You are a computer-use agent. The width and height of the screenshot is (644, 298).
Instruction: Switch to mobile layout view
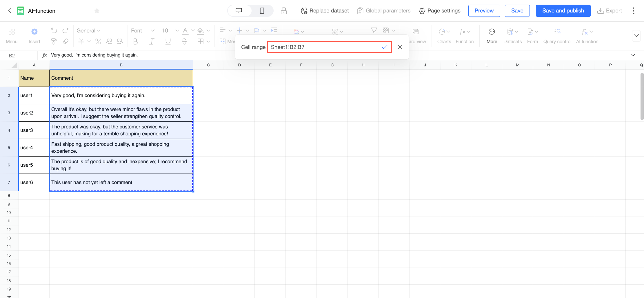[x=262, y=11]
